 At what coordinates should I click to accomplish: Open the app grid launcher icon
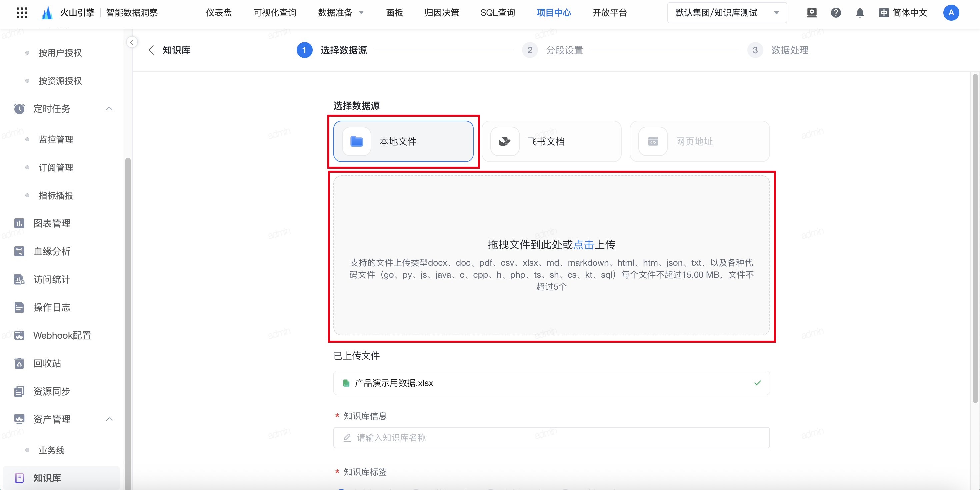[x=22, y=13]
